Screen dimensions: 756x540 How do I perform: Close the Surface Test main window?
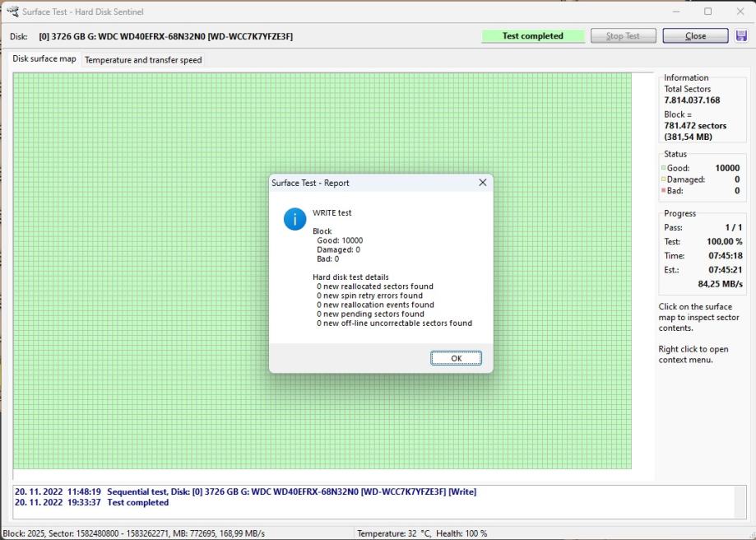click(x=739, y=12)
